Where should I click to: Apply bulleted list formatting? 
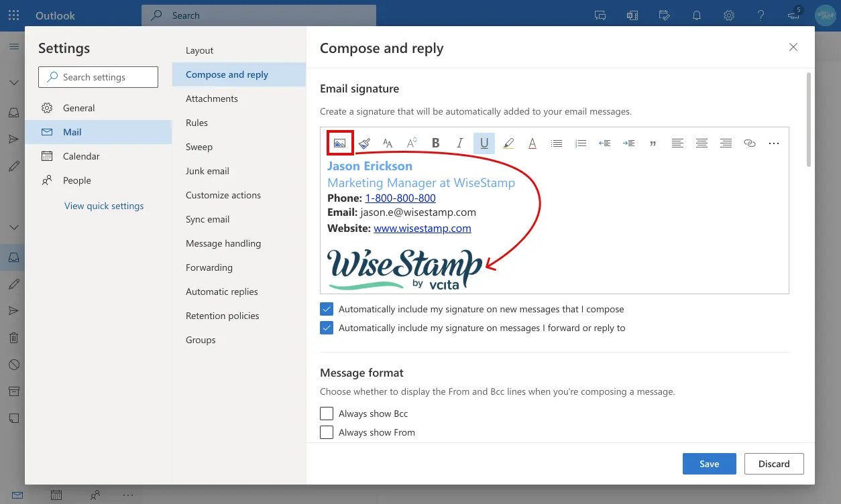point(556,142)
